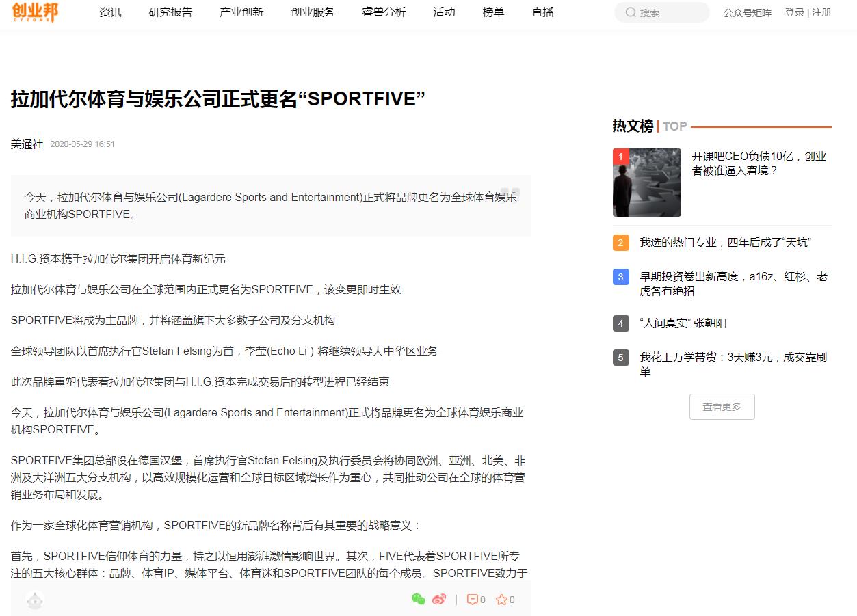Click the author avatar icon at bottom bar
The image size is (857, 616).
pos(35,600)
